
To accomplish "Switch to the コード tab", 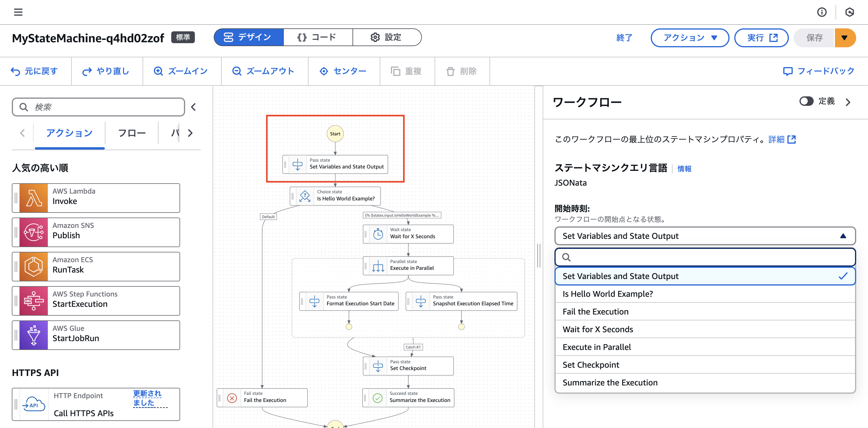I will pyautogui.click(x=317, y=37).
